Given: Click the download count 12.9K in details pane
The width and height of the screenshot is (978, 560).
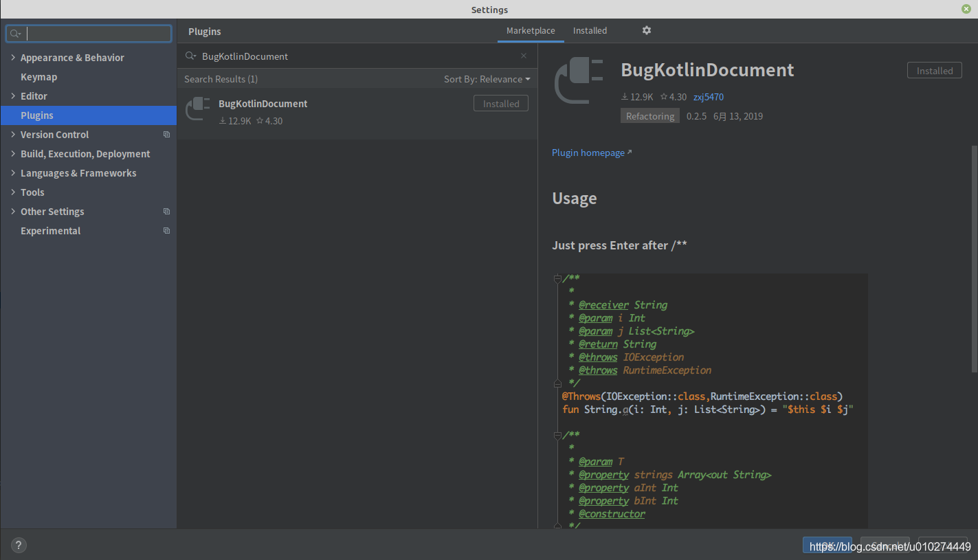Looking at the screenshot, I should 637,97.
